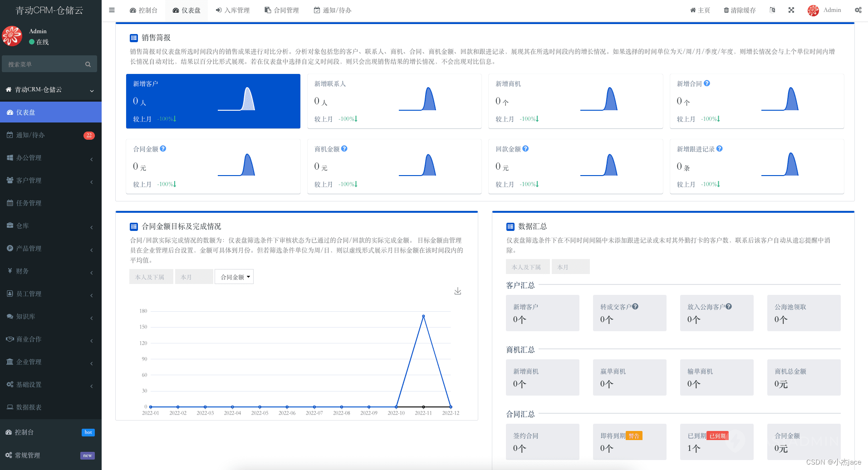Screen dimensions: 868x470
Task: Expand the 员工管理 sidebar menu
Action: click(x=51, y=294)
